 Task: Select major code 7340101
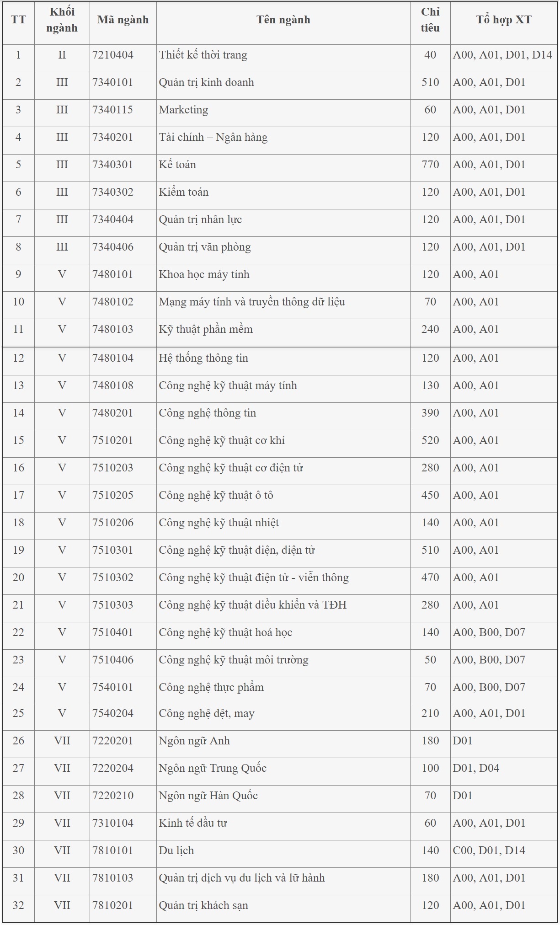pyautogui.click(x=113, y=83)
